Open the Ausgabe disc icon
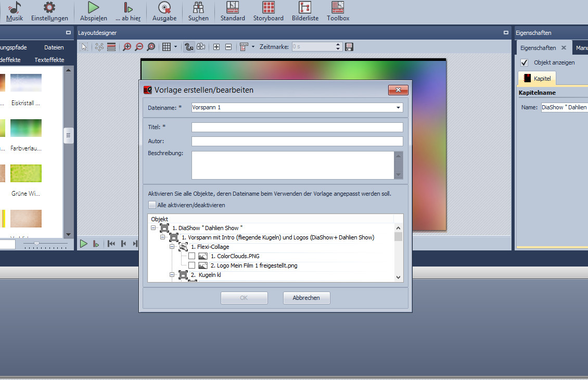The image size is (588, 380). tap(164, 7)
